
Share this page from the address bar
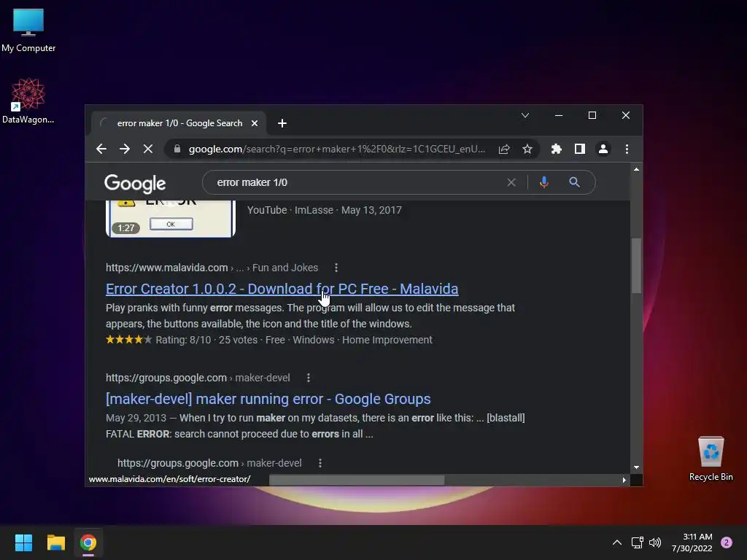504,149
